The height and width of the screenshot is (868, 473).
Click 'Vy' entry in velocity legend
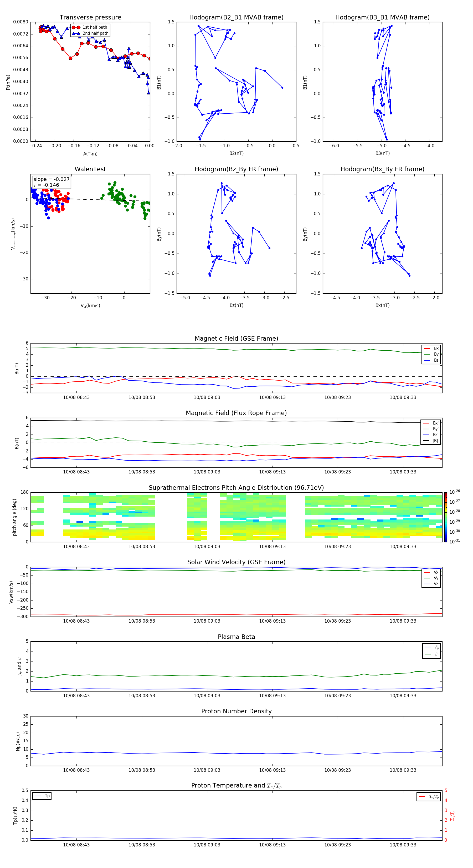tap(431, 578)
